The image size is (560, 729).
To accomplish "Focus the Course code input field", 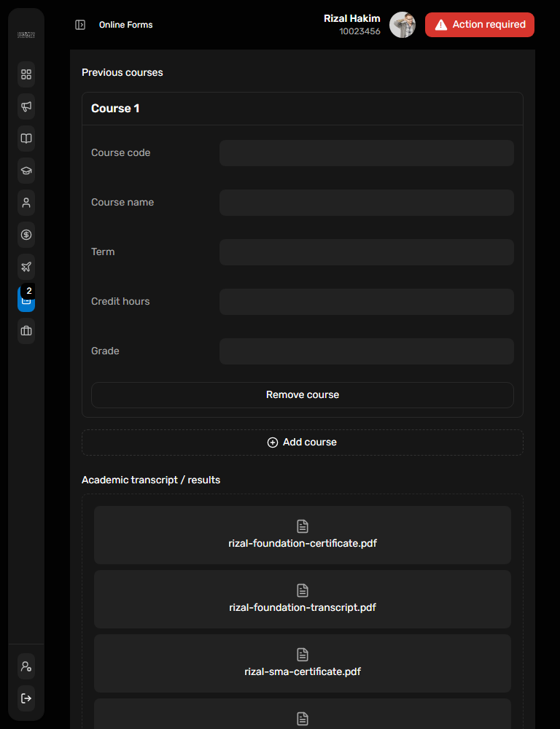I will pyautogui.click(x=367, y=153).
